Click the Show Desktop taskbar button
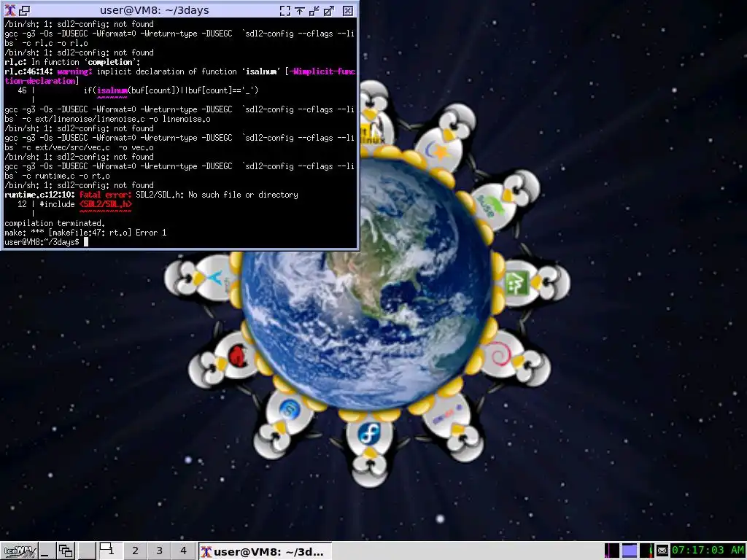Viewport: 747px width, 560px height. coord(47,551)
